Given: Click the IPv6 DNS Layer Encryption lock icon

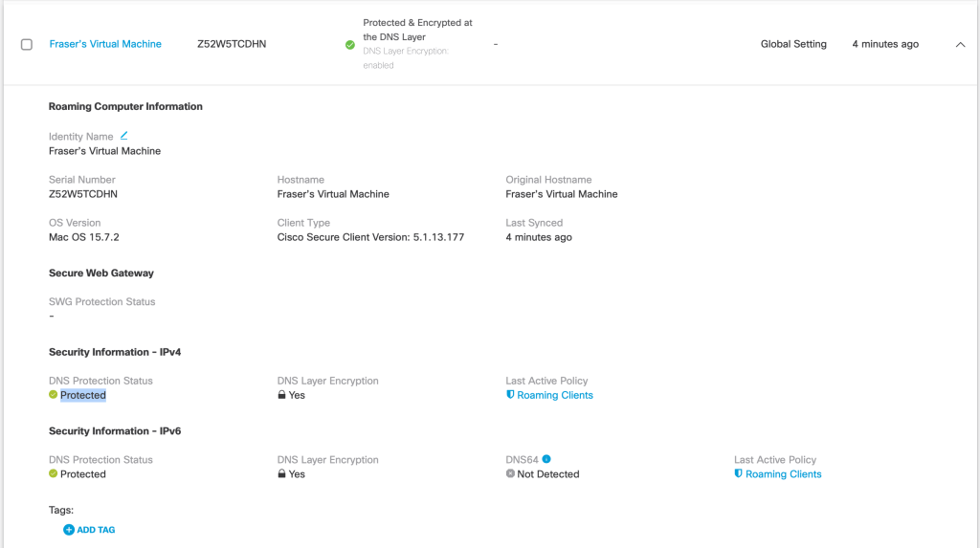Looking at the screenshot, I should tap(282, 474).
